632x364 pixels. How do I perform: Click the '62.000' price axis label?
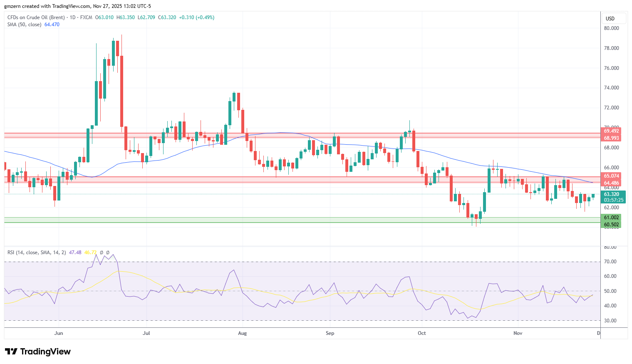tap(611, 208)
